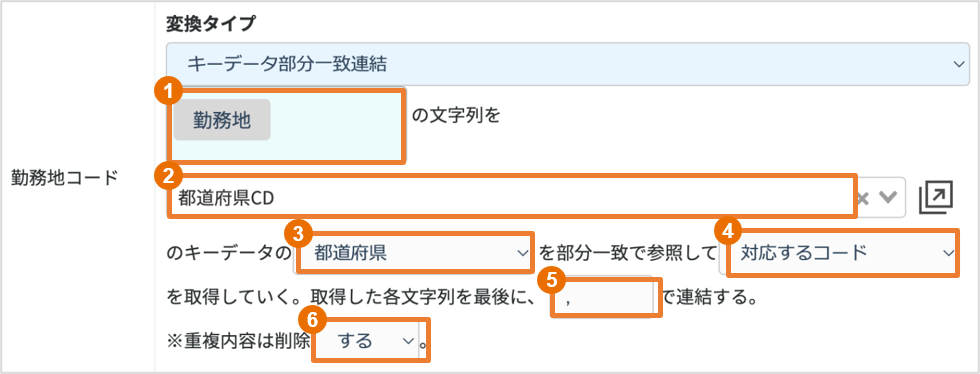Open the 都道府県 key column dropdown

414,253
